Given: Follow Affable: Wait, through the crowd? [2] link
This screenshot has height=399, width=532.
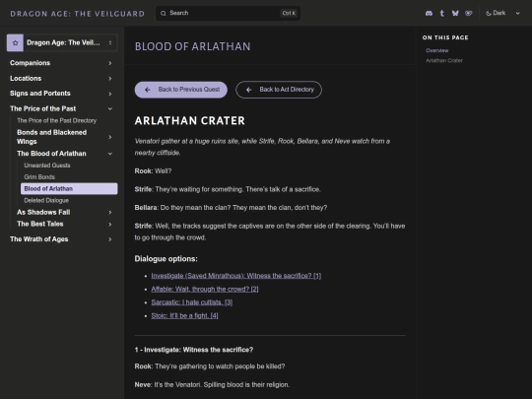Looking at the screenshot, I should click(x=205, y=289).
